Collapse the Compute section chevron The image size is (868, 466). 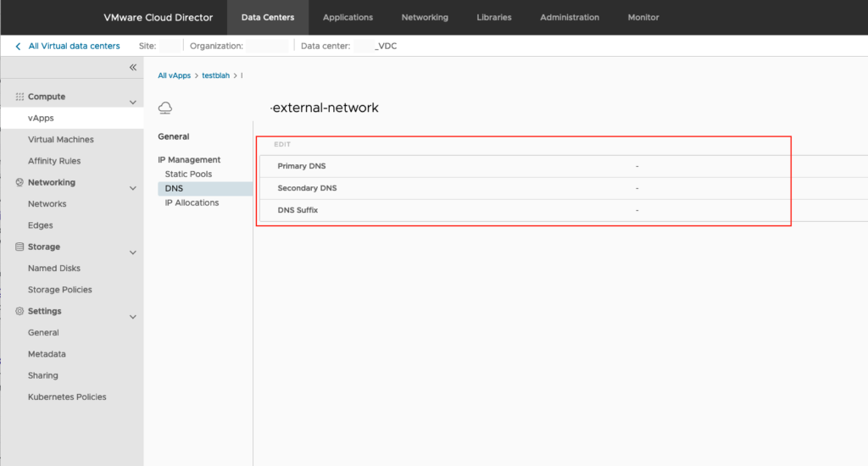coord(133,103)
